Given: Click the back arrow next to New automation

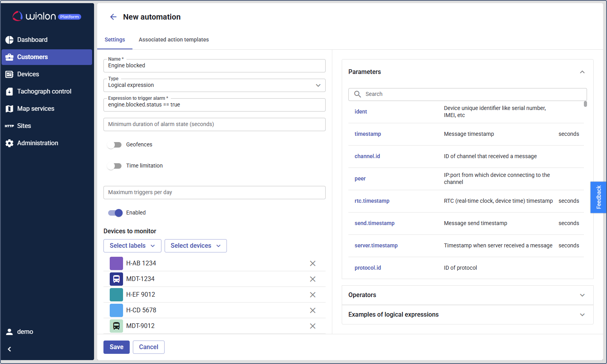Looking at the screenshot, I should (113, 17).
